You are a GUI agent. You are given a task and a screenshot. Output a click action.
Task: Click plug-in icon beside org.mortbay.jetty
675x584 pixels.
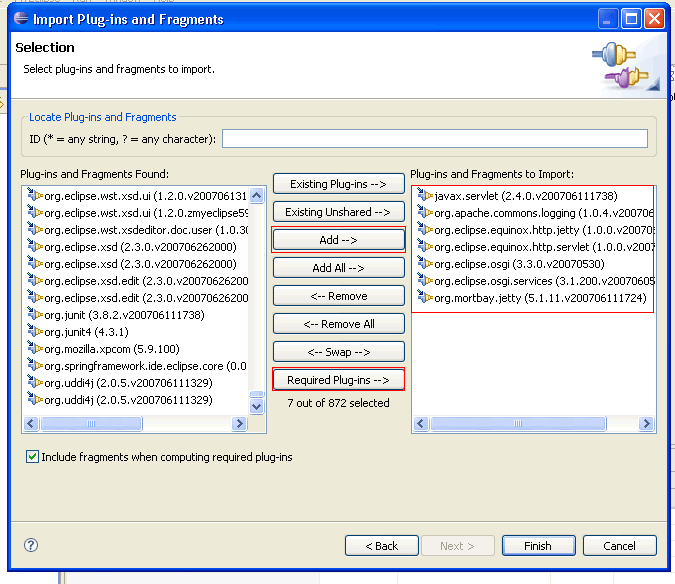click(x=424, y=297)
